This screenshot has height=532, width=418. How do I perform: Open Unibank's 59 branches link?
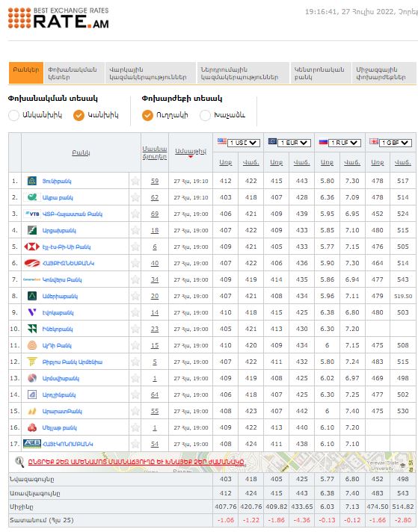(x=155, y=181)
